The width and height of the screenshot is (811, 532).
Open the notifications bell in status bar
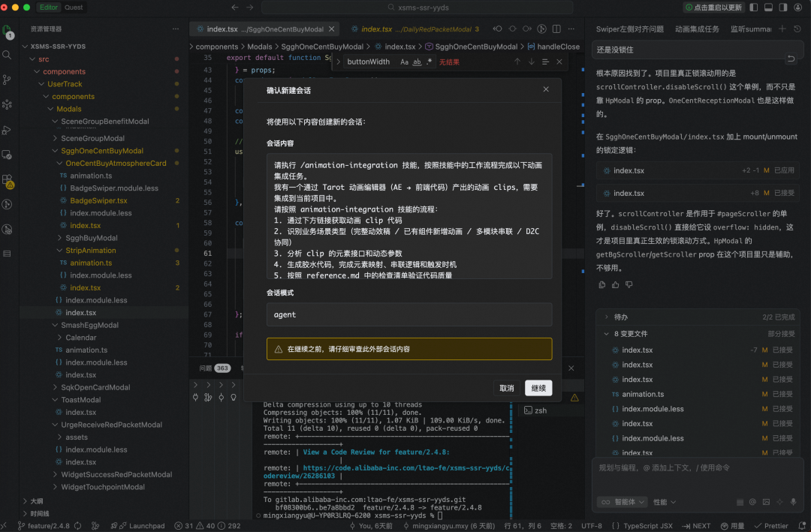802,526
